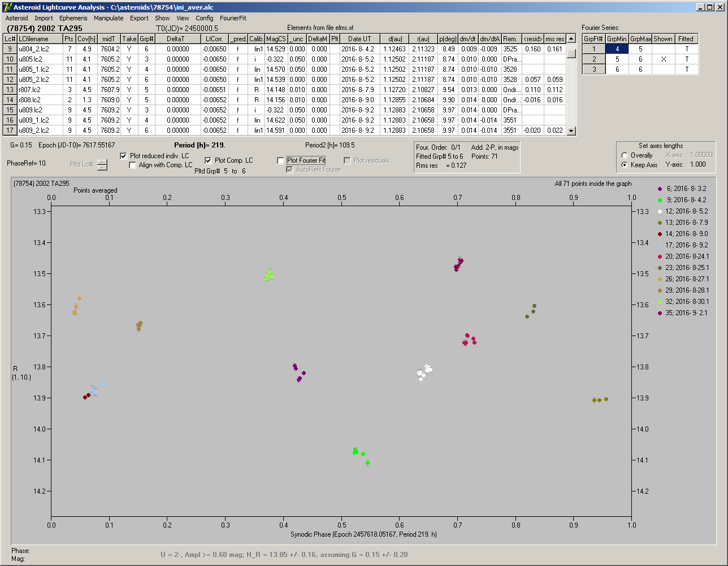The image size is (728, 566).
Task: Click the MagCS column header
Action: click(276, 39)
